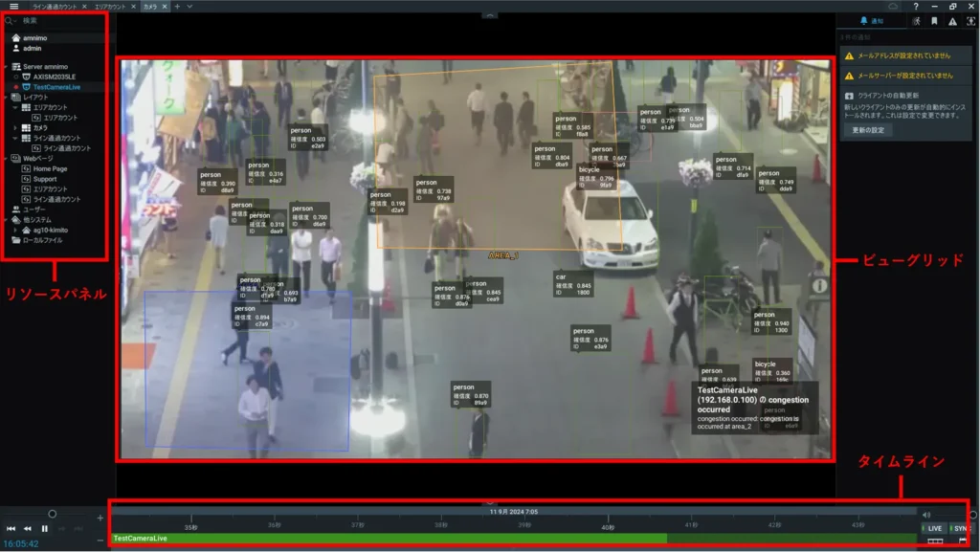Click the speed slider handle above playback controls
980x552 pixels.
(52, 514)
